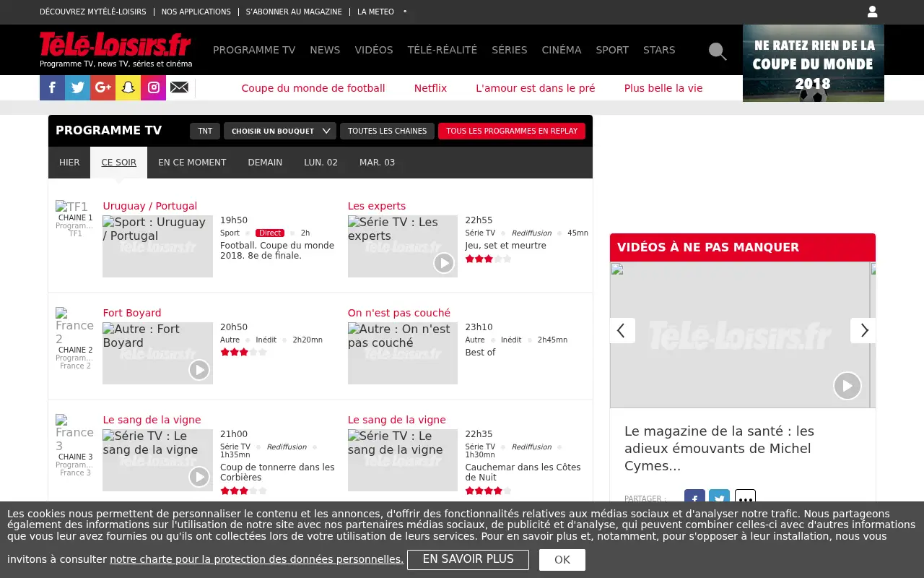Viewport: 924px width, 578px height.
Task: Open France 2 channel logo
Action: (75, 327)
